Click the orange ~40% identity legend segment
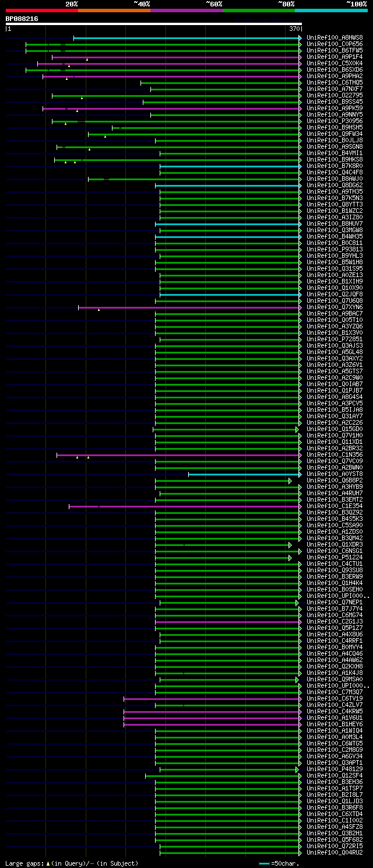The width and height of the screenshot is (373, 868). 114,10
